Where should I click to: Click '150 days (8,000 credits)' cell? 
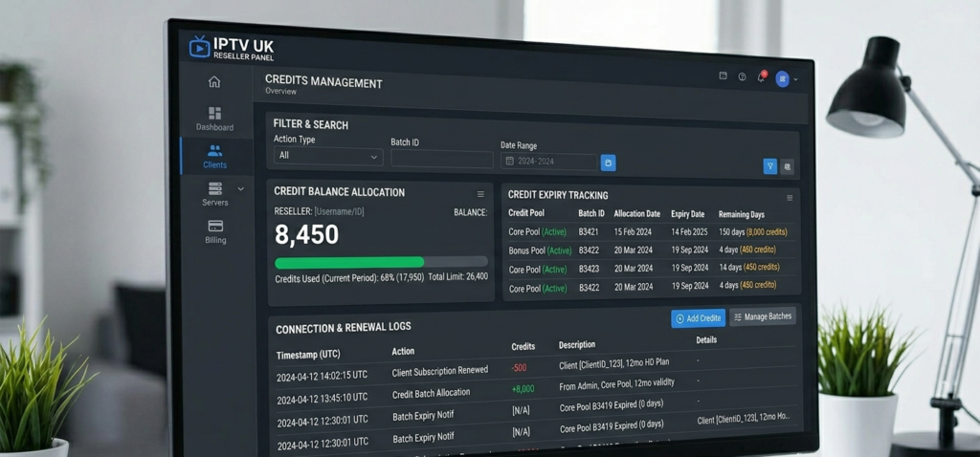point(753,232)
